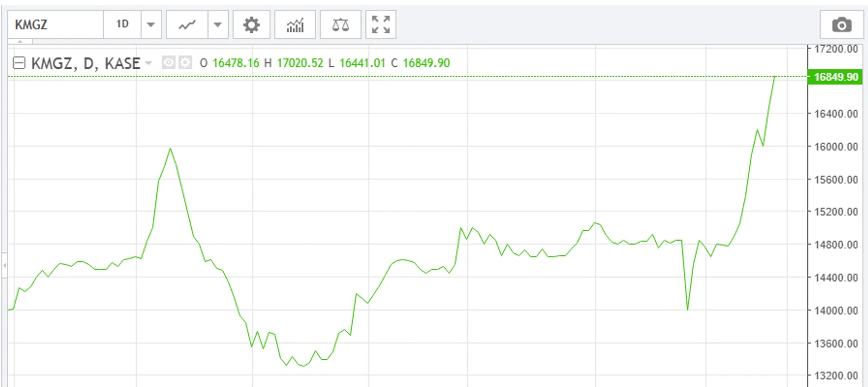Click the KMGZ symbol search field

click(x=55, y=25)
